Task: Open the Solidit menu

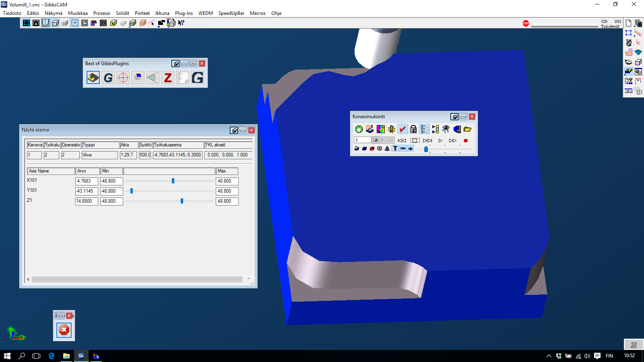Action: coord(122,13)
